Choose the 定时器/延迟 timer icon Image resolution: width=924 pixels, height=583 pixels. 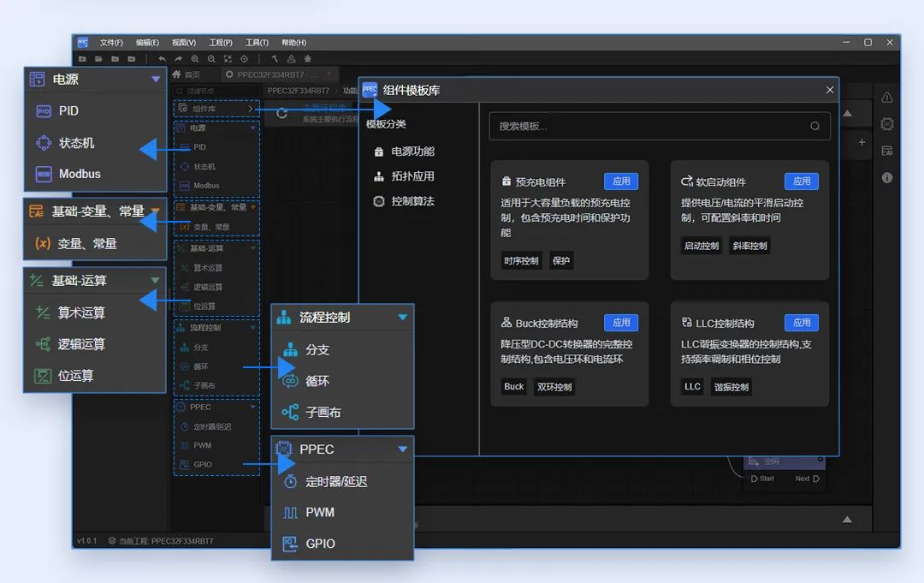(290, 482)
